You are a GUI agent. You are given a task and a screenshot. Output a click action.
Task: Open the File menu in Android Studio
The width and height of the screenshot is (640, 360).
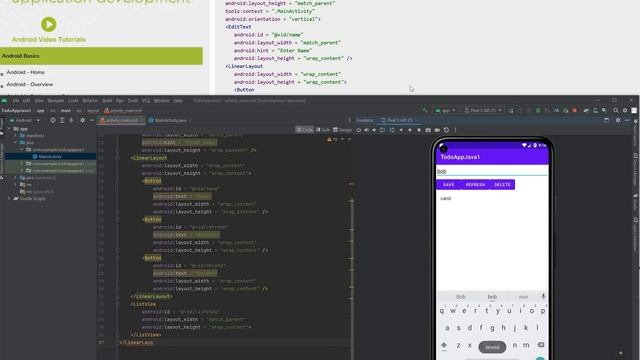tap(16, 100)
